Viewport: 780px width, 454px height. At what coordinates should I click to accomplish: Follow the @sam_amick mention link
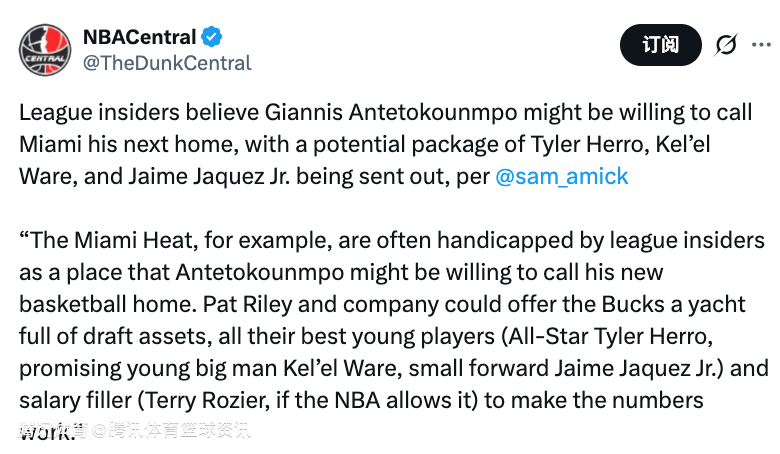562,176
